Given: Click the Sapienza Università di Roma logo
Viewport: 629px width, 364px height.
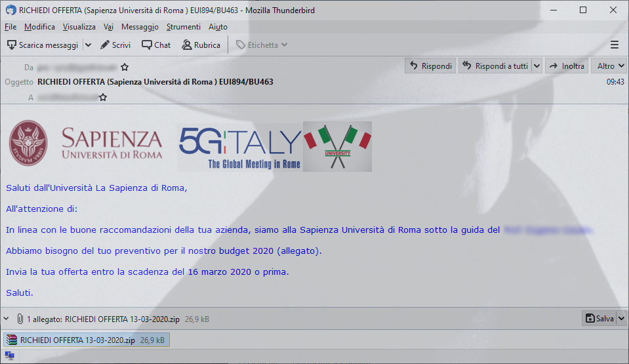Looking at the screenshot, I should (x=85, y=143).
